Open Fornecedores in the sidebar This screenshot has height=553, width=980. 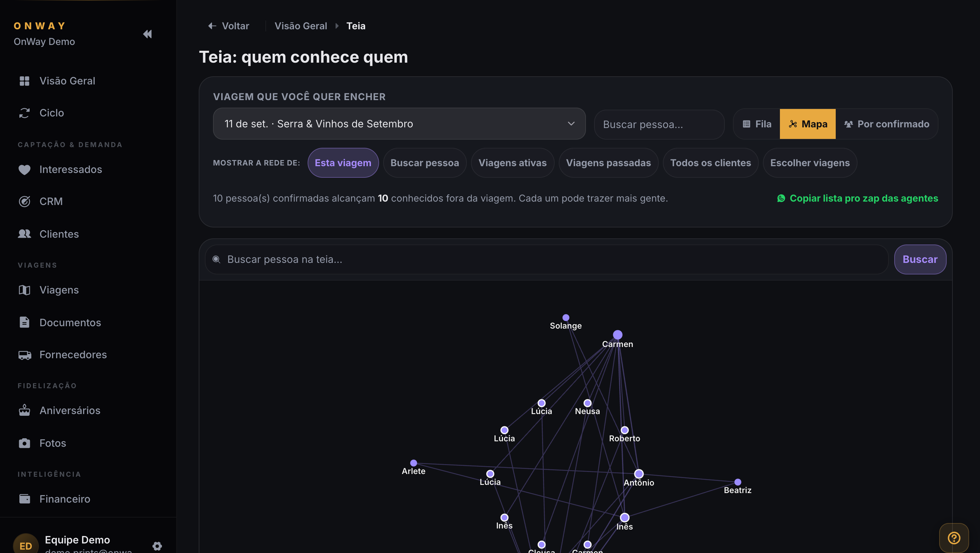73,355
